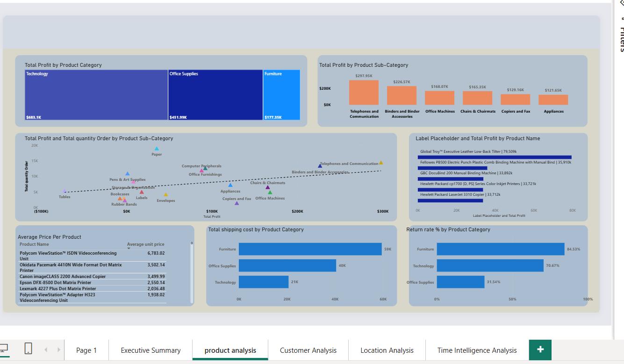Click sort arrow under Average unit price
Screen dimensions: 624x364
[x=129, y=248]
